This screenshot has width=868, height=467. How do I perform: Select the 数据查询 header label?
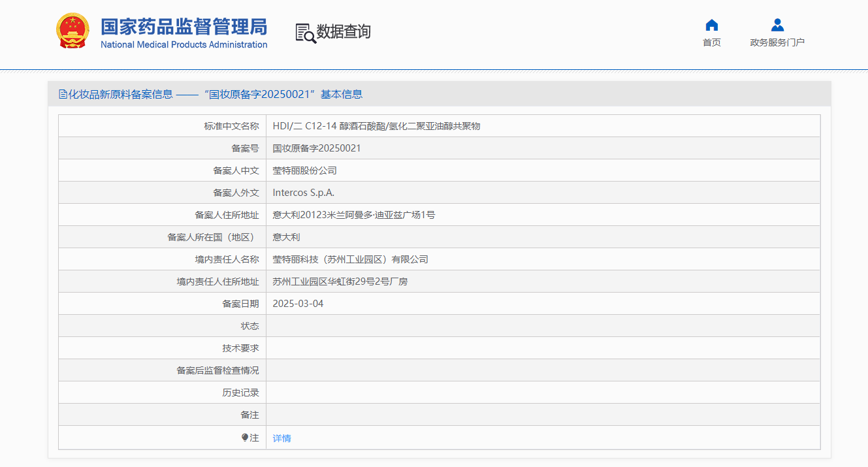pyautogui.click(x=342, y=31)
